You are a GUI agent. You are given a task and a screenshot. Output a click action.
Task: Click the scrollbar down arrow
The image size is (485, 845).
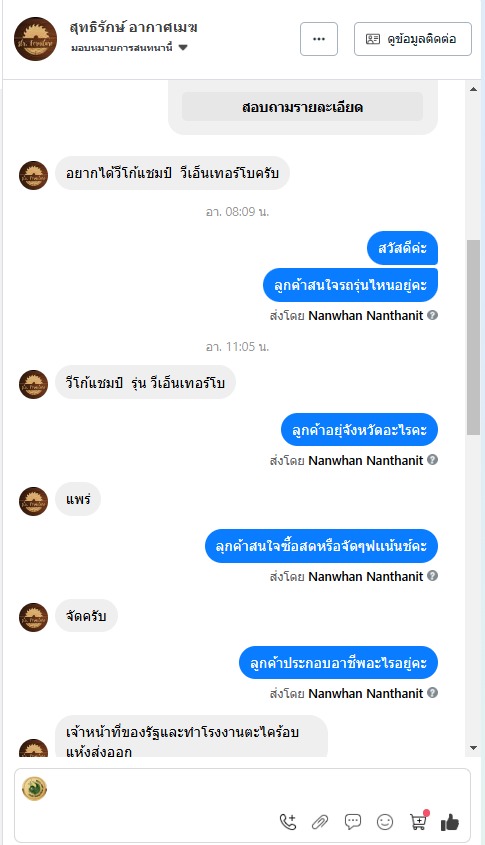pos(474,748)
